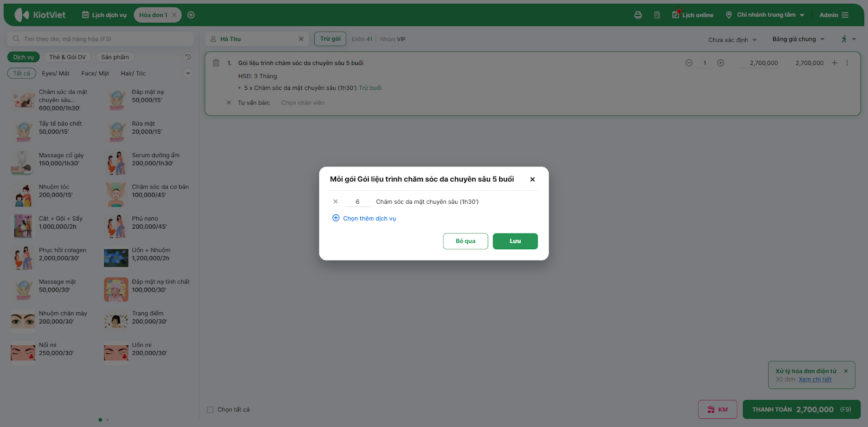This screenshot has width=868, height=427.
Task: Click the Trừ gói button
Action: [x=330, y=39]
